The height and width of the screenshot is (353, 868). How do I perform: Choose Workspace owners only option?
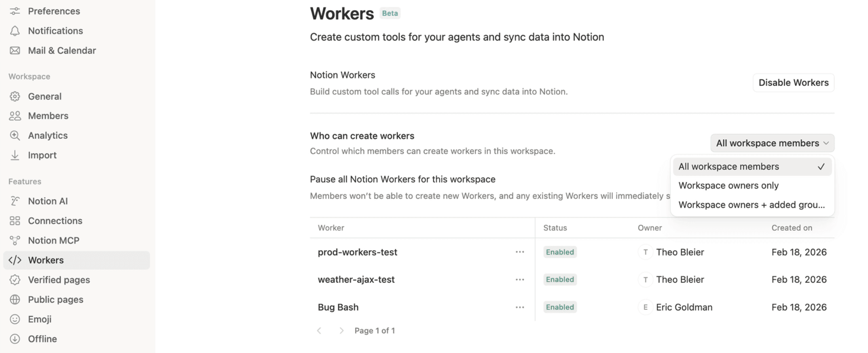click(x=752, y=185)
